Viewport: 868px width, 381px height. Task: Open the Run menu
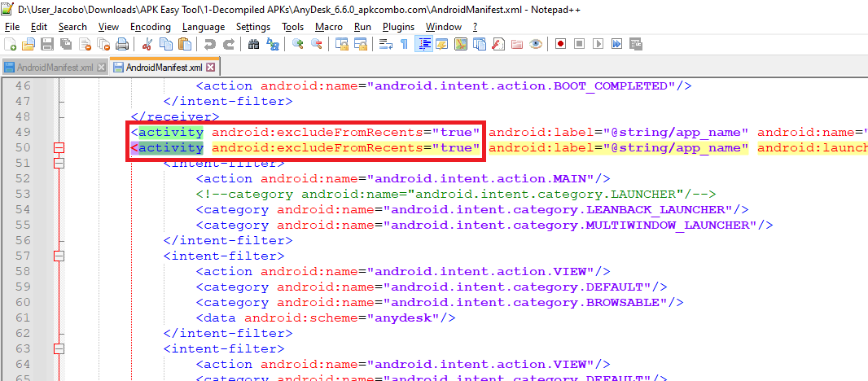(x=362, y=27)
